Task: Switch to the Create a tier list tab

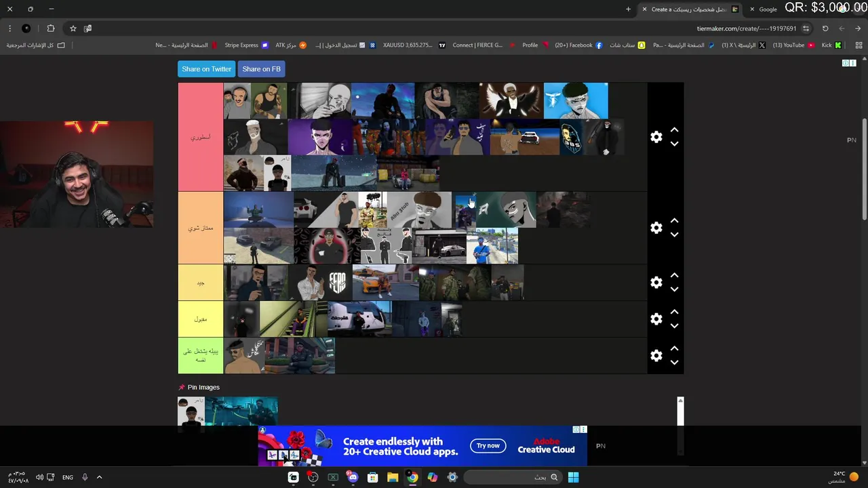Action: click(689, 9)
